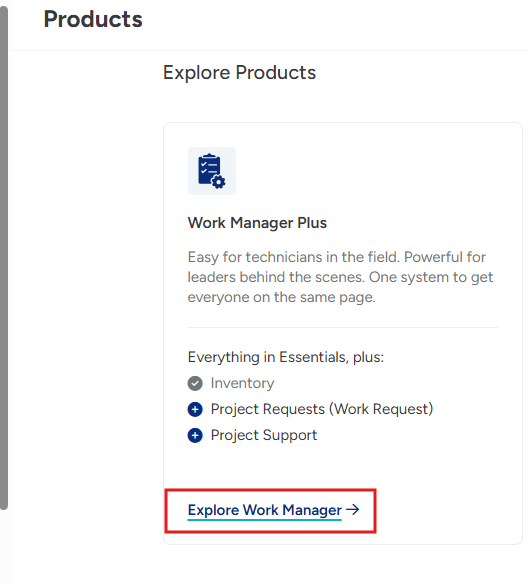The height and width of the screenshot is (584, 528).
Task: Click the divider line under the description
Action: [343, 328]
